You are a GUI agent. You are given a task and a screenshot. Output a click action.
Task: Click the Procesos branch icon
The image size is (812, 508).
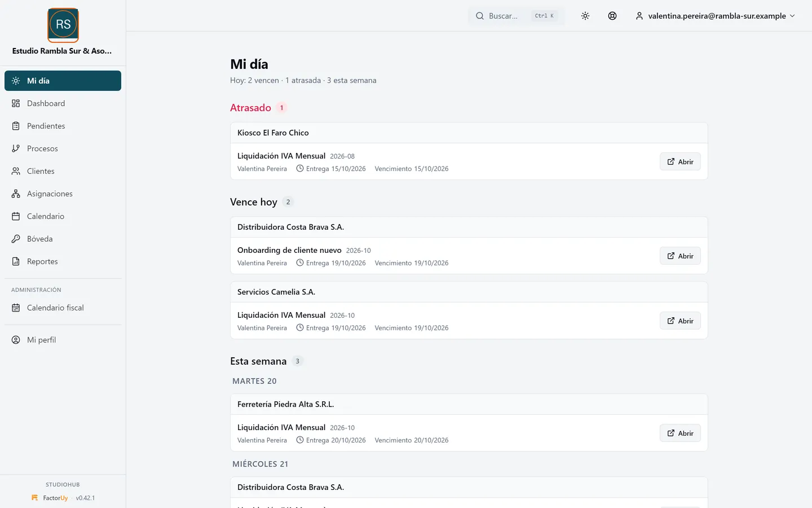coord(16,148)
